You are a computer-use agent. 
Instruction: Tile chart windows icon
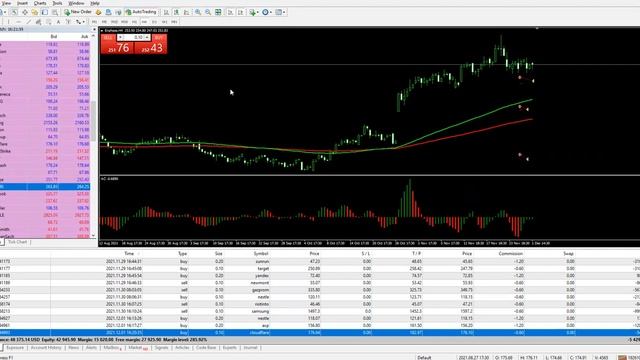point(218,12)
